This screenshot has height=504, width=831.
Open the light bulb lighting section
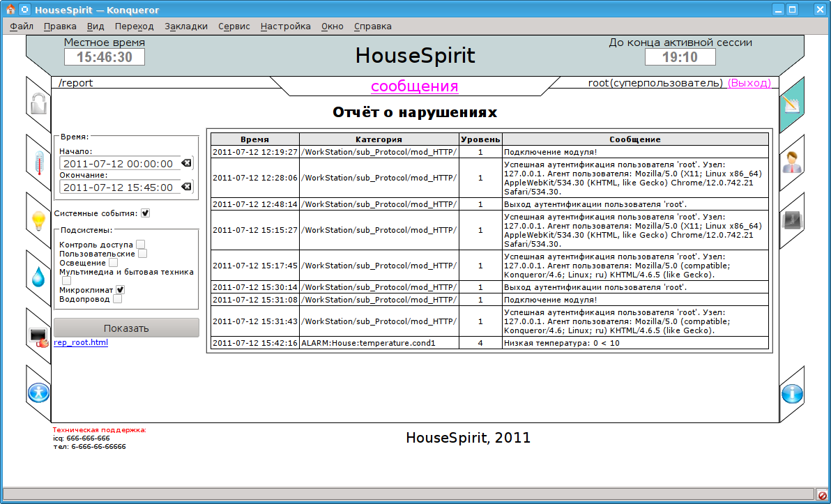38,220
